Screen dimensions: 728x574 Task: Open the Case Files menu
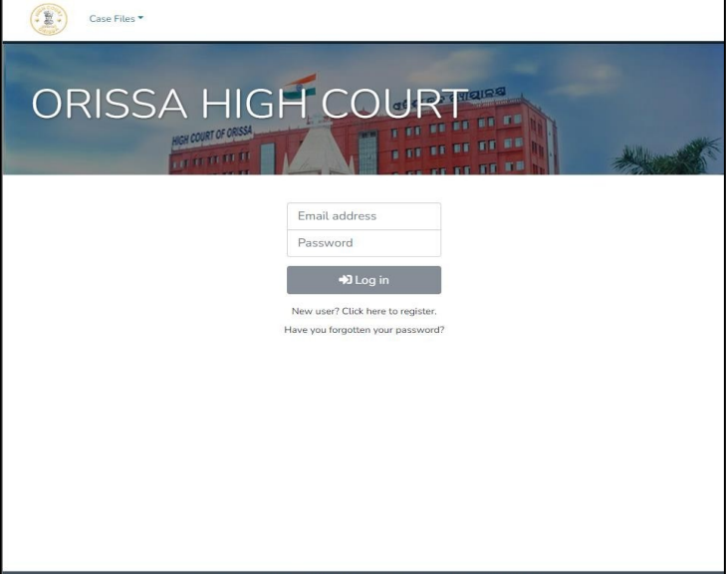117,19
